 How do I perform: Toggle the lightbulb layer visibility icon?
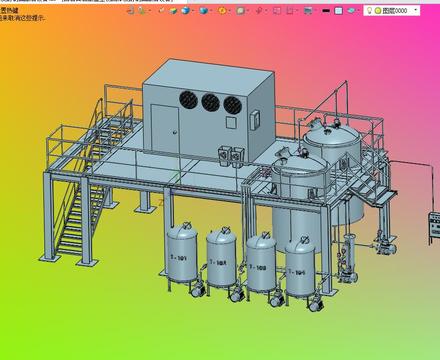[369, 11]
